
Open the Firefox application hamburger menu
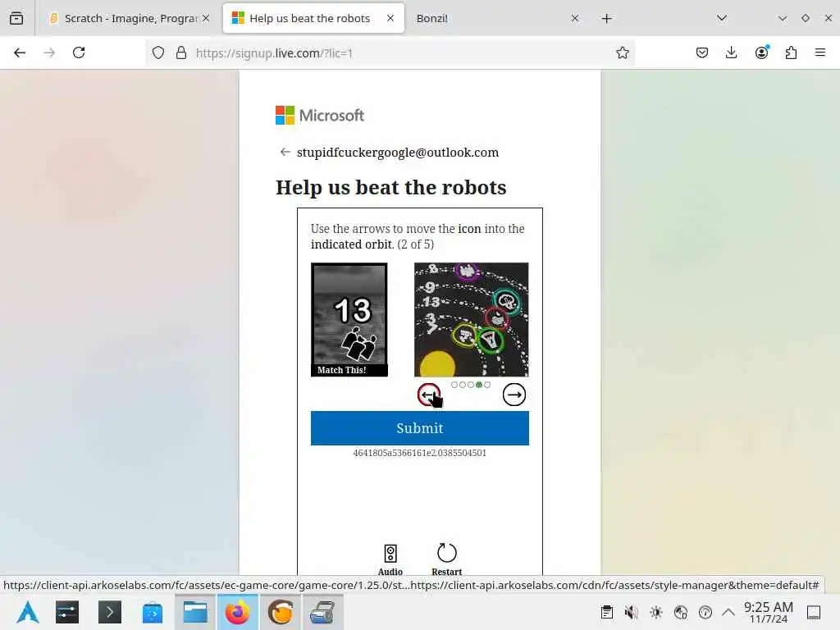coord(820,52)
